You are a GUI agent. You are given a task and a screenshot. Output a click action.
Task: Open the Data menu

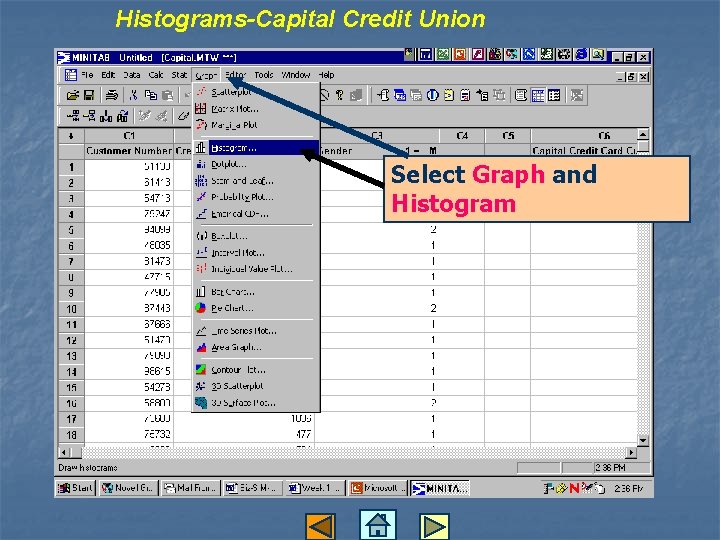click(132, 75)
